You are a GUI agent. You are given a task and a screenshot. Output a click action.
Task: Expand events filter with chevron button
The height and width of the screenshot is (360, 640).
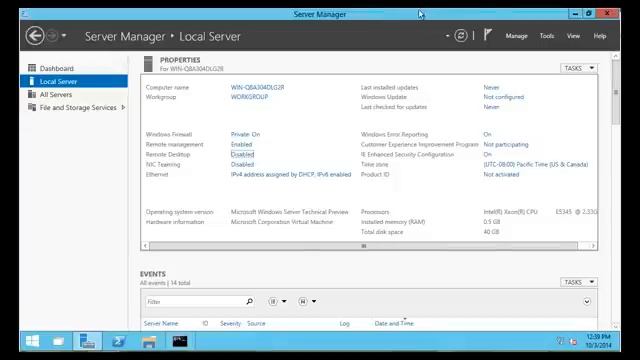pyautogui.click(x=587, y=302)
